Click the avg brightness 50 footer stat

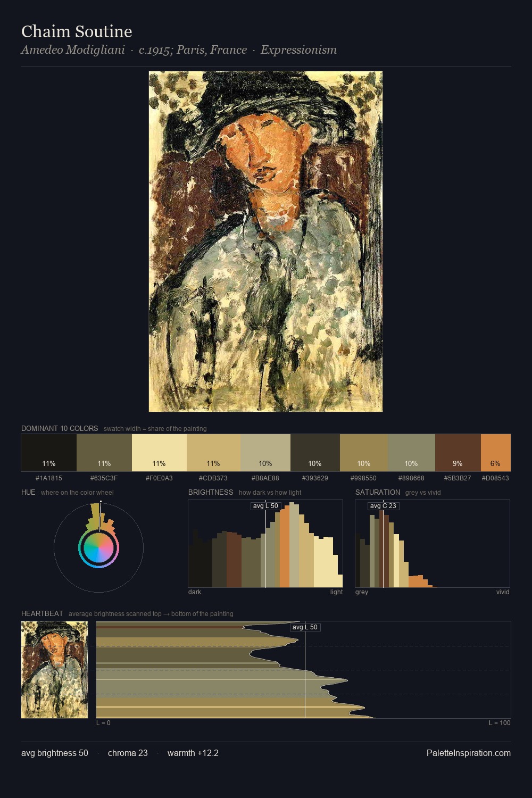click(55, 753)
